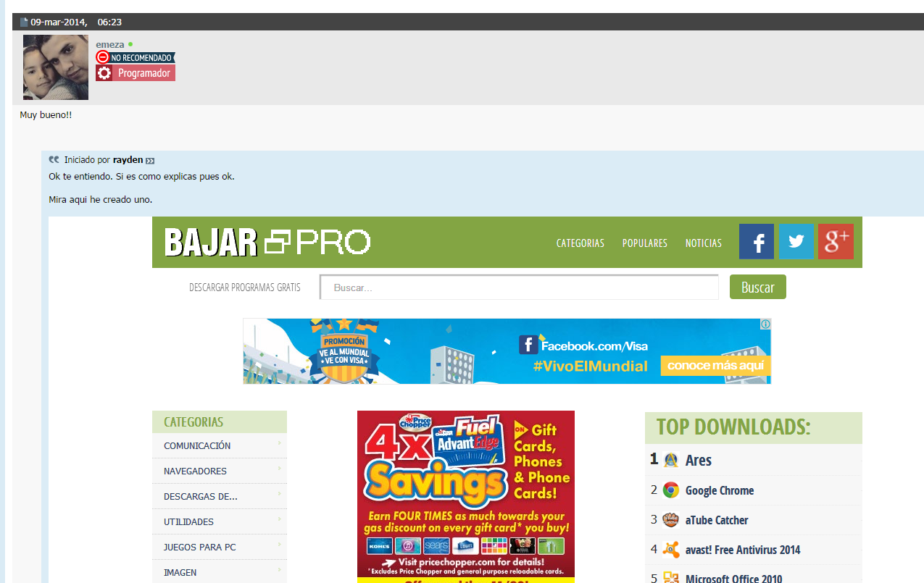Click the Ares program icon
This screenshot has height=583, width=924.
[671, 460]
